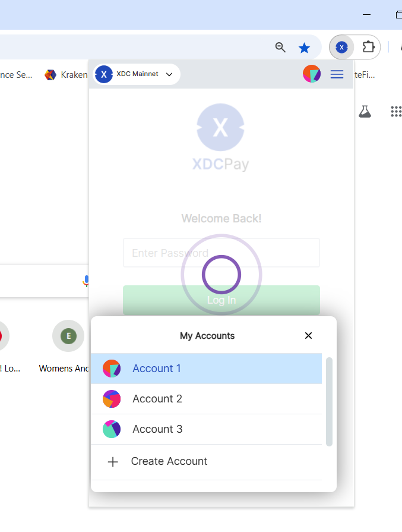This screenshot has height=532, width=402.
Task: Click the Account 2 identicon
Action: point(112,399)
